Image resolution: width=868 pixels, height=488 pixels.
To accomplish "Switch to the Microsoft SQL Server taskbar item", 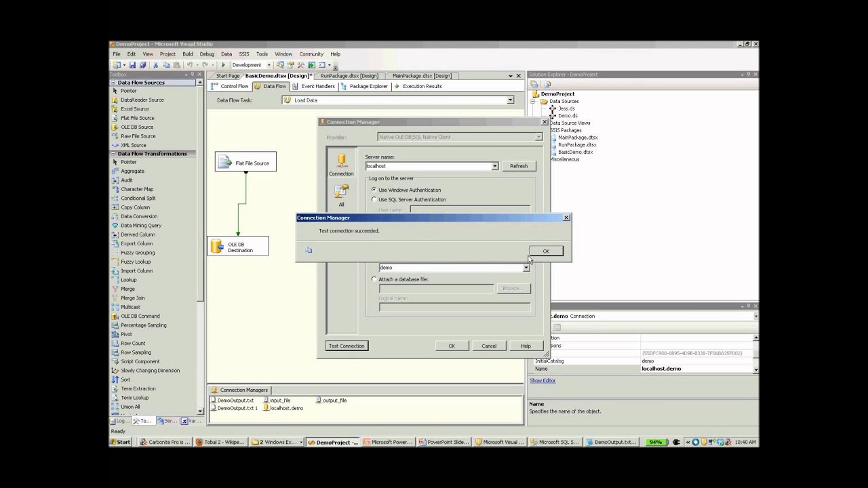I will (556, 443).
